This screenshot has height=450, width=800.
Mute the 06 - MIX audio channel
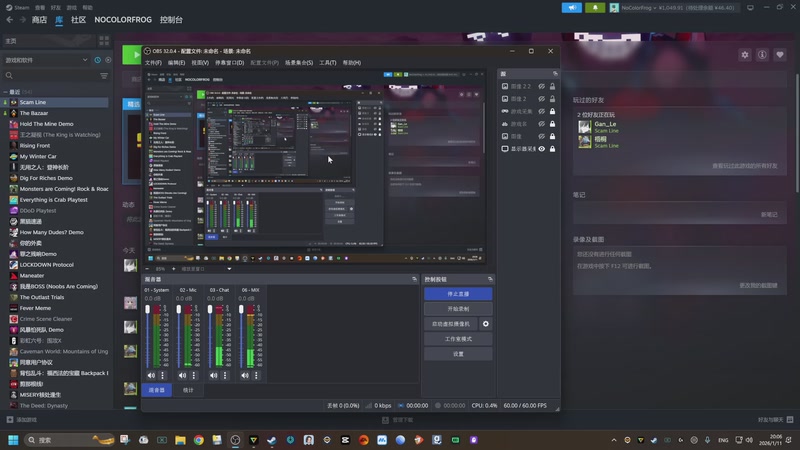[245, 376]
